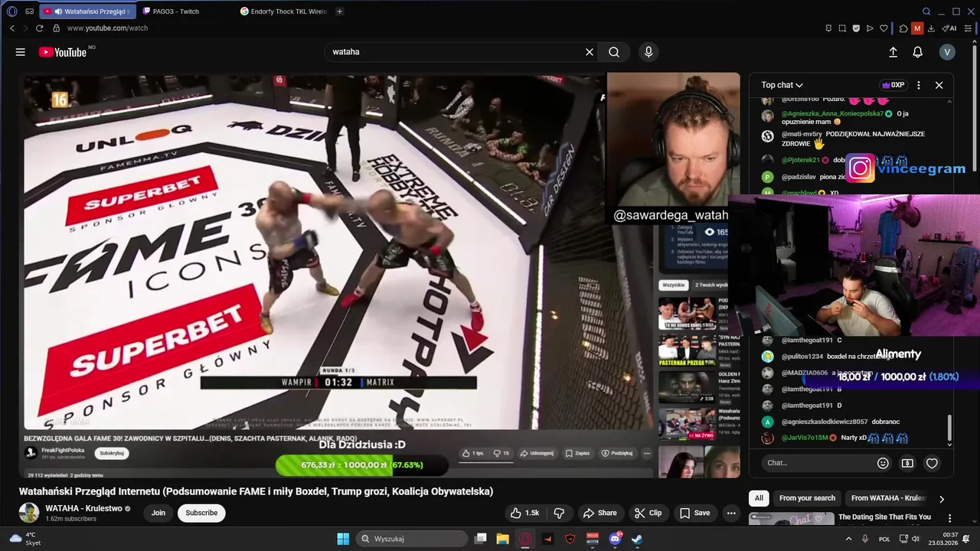Switch to Endorfy Thock TKL tab
The width and height of the screenshot is (980, 551).
(283, 11)
